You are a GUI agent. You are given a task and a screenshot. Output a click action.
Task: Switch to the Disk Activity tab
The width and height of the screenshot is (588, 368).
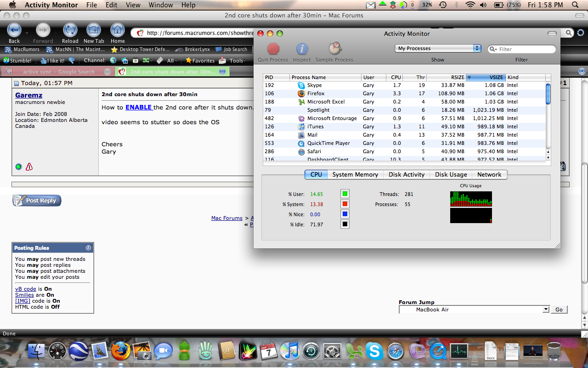pyautogui.click(x=407, y=174)
